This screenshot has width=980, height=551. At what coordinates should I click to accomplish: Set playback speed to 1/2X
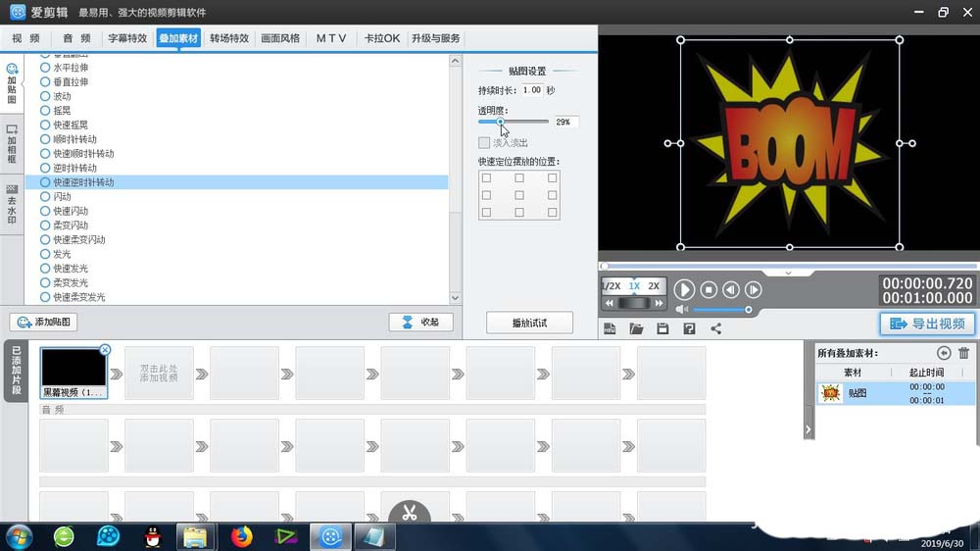(612, 286)
